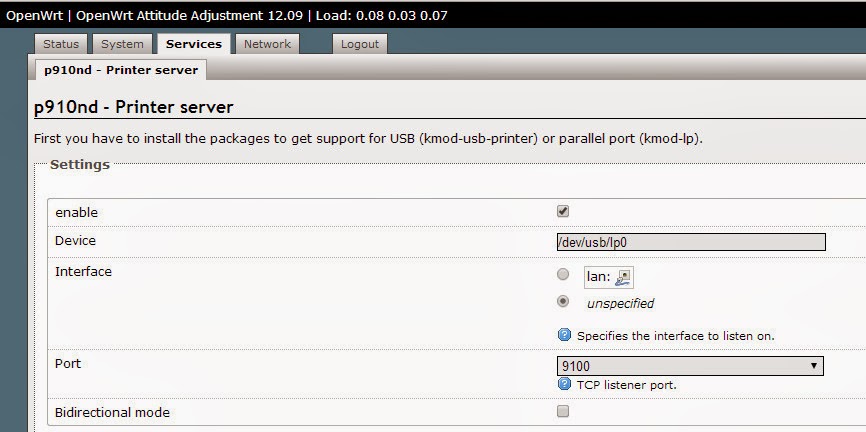The image size is (866, 432).
Task: Click help icon beside interface description
Action: (x=564, y=336)
